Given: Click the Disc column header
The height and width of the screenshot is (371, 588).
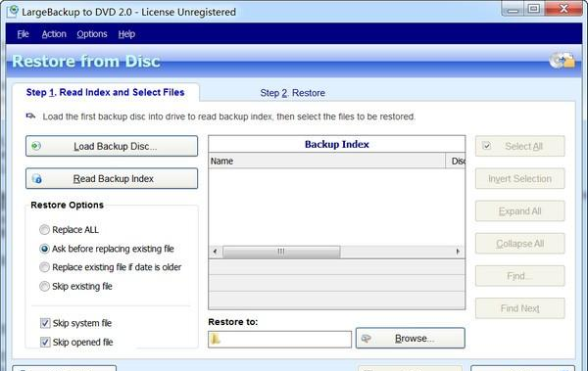Looking at the screenshot, I should coord(456,161).
